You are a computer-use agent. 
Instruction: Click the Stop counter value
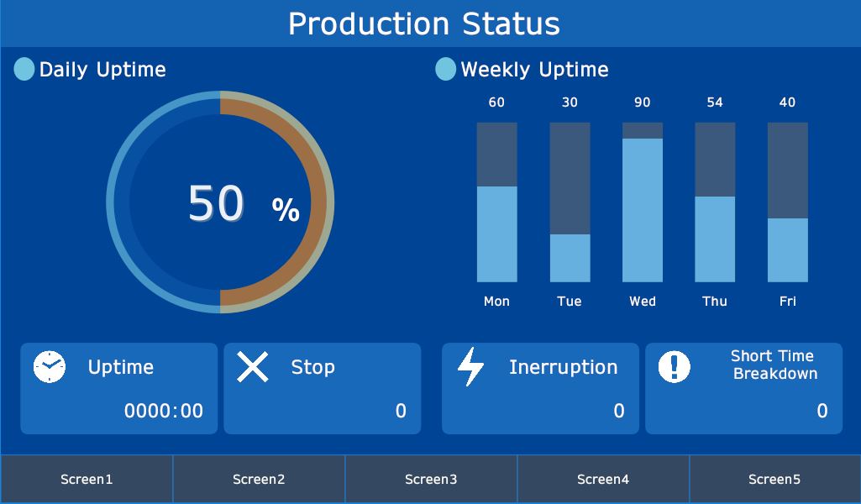[x=401, y=411]
